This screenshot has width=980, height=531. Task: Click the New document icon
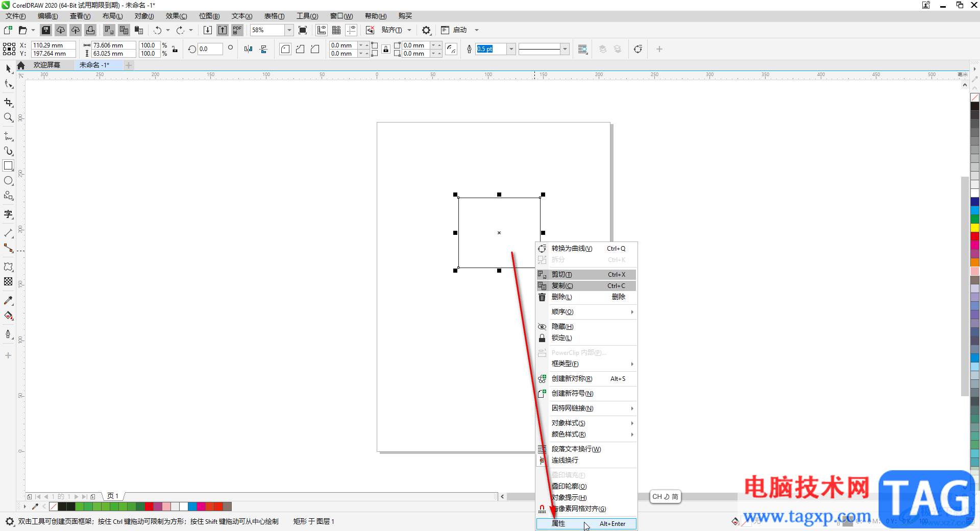(8, 30)
